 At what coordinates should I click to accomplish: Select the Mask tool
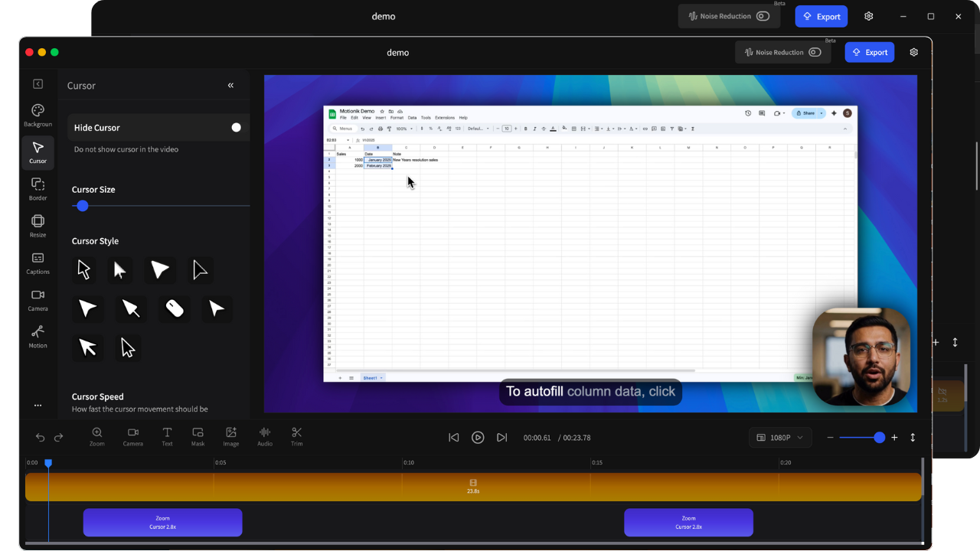[x=198, y=436]
